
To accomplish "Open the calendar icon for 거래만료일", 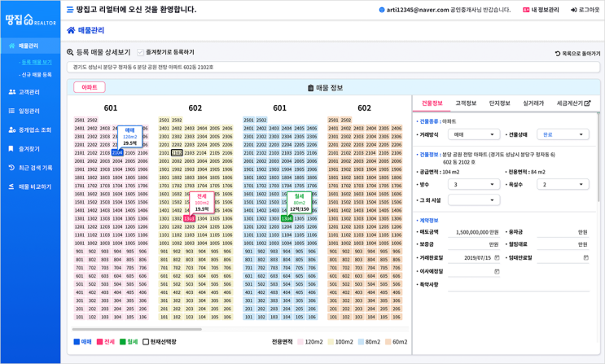I will (497, 257).
